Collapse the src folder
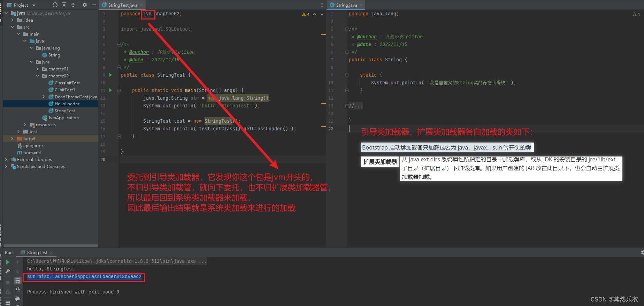644x306 pixels. point(13,27)
